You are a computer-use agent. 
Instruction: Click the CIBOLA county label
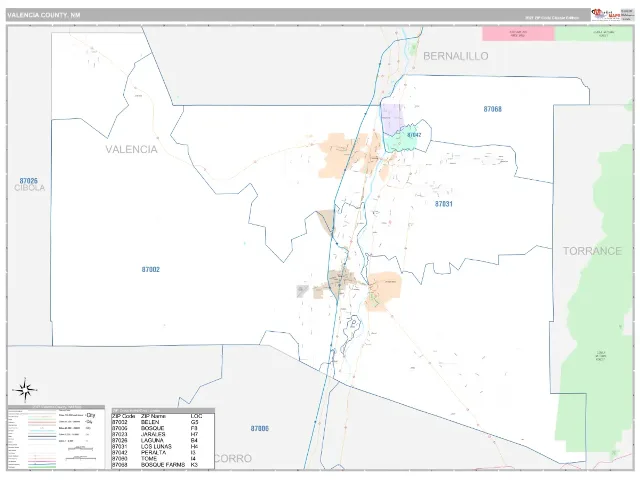30,188
